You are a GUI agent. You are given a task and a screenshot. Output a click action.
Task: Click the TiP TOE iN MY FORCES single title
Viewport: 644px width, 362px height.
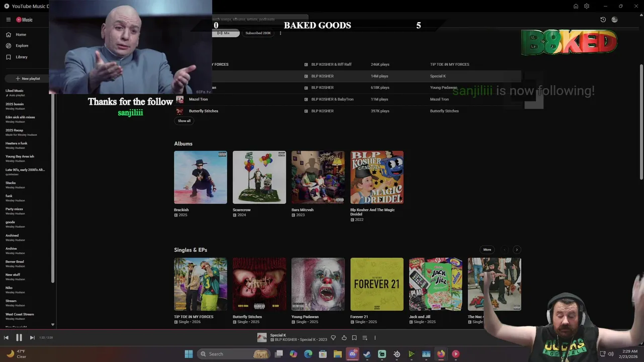[x=194, y=317]
